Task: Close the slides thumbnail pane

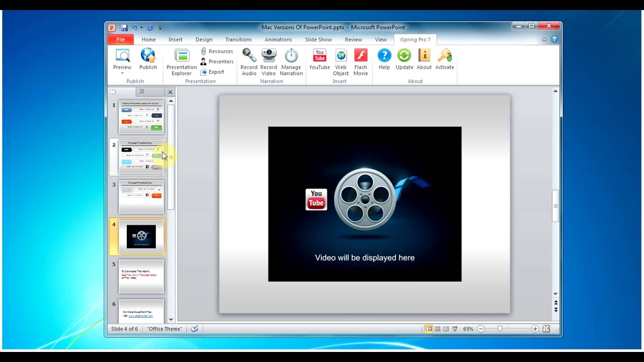Action: click(170, 92)
